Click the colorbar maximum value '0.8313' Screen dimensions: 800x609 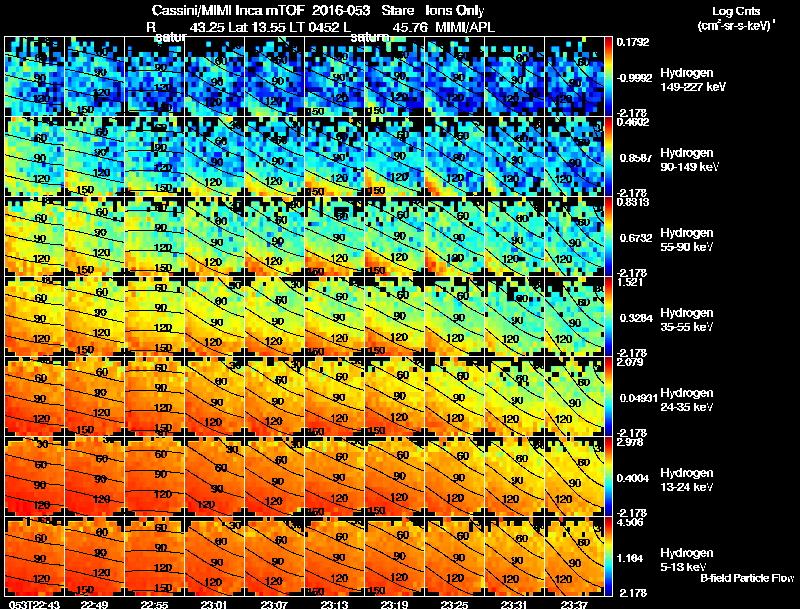pos(633,202)
